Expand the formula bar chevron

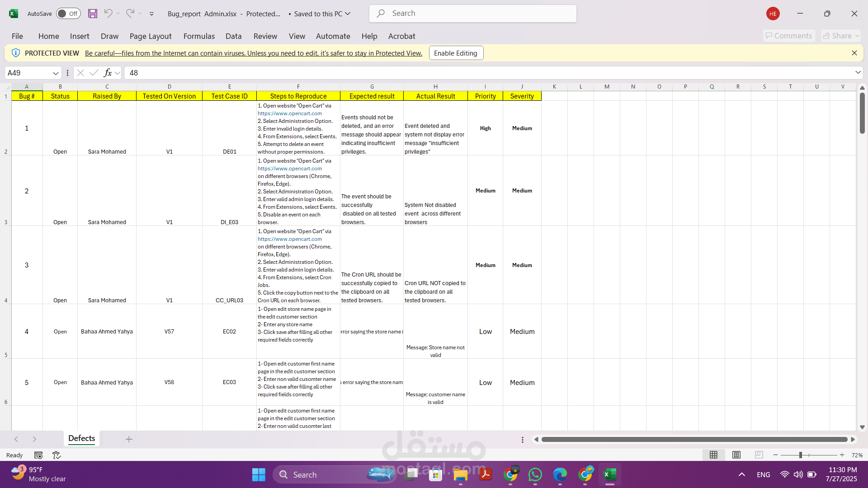coord(858,73)
